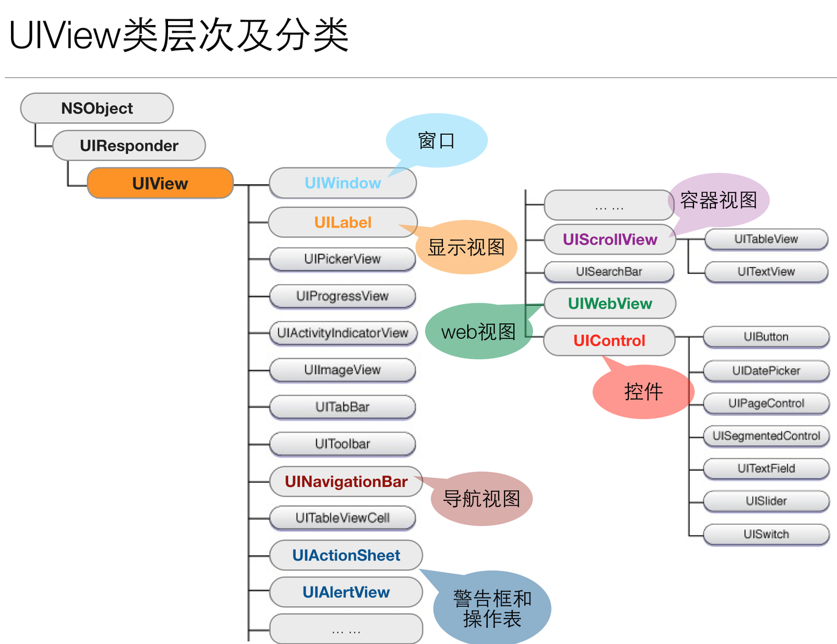
Task: Click the UIButton node
Action: pyautogui.click(x=766, y=337)
